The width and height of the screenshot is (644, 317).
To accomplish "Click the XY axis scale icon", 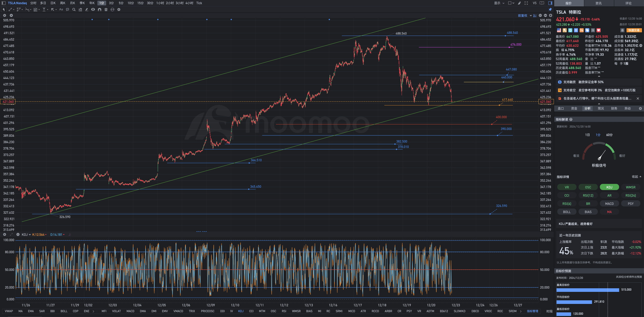I will pyautogui.click(x=535, y=16).
